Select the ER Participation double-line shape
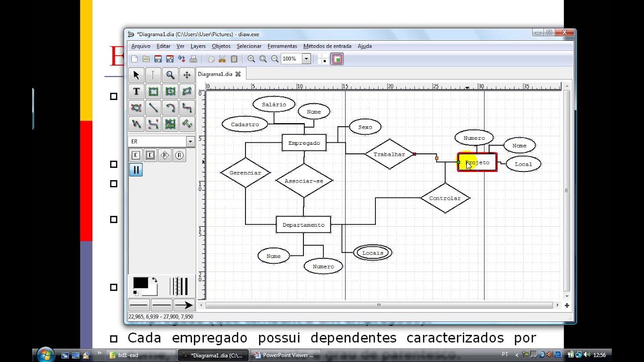The width and height of the screenshot is (644, 362). 135,170
